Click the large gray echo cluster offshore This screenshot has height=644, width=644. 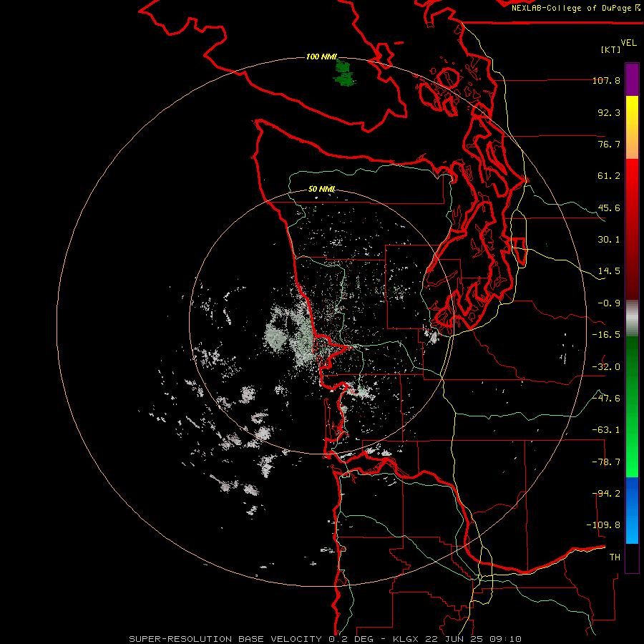[x=291, y=336]
